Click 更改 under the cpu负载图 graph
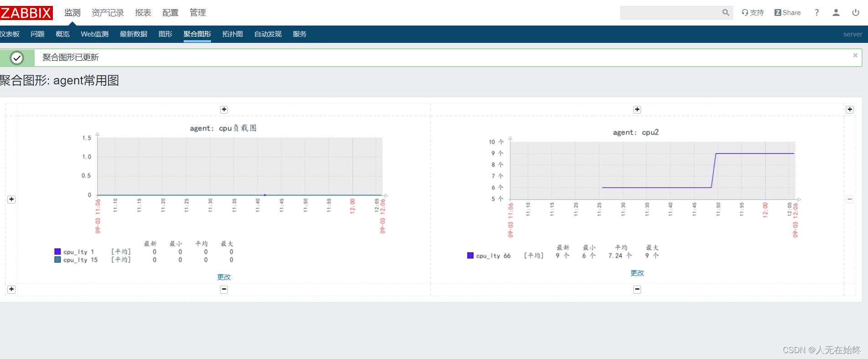Viewport: 868px width, 359px height. click(x=224, y=277)
